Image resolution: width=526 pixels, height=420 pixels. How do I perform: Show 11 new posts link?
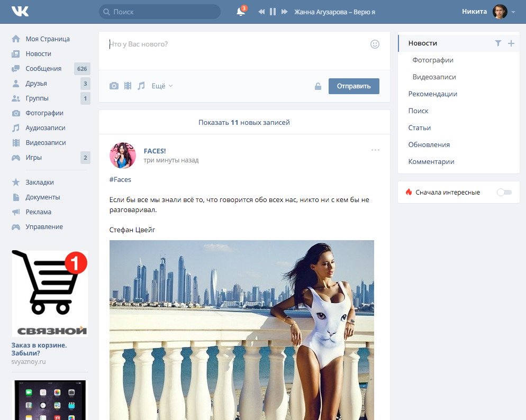tap(244, 122)
